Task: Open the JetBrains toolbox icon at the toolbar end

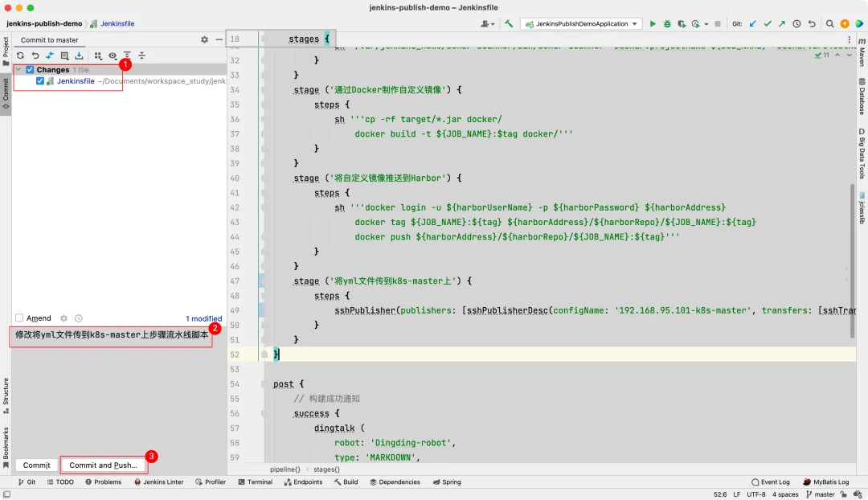Action: tap(859, 24)
